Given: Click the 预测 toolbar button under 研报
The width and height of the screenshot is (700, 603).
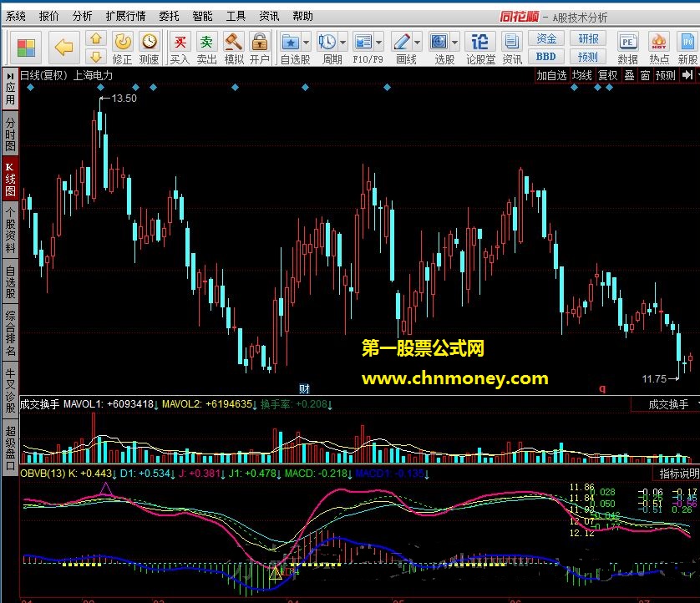Looking at the screenshot, I should tap(588, 57).
